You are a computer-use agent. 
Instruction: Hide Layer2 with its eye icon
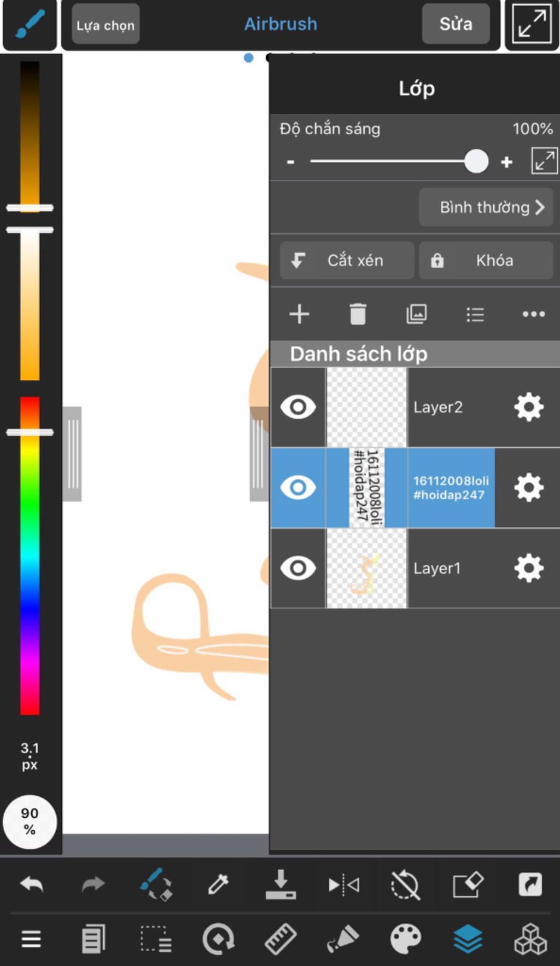pyautogui.click(x=298, y=407)
